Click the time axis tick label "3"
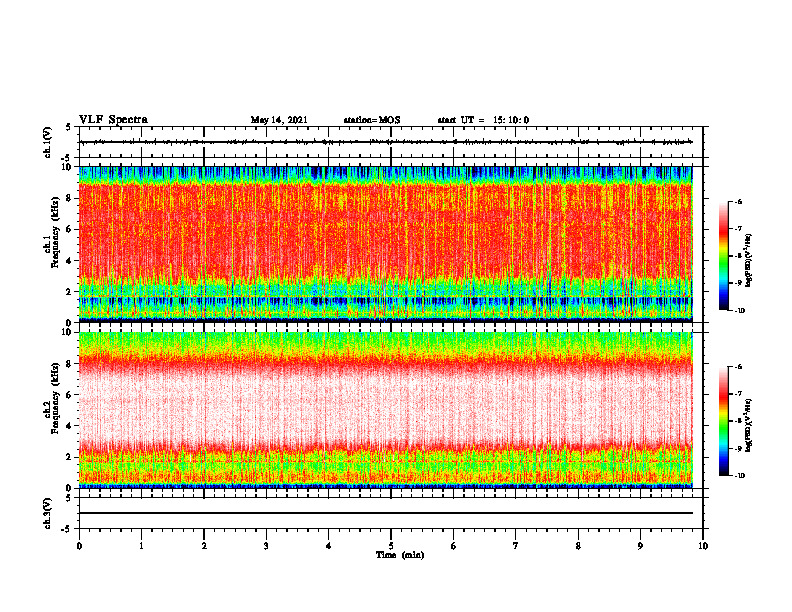The width and height of the screenshot is (792, 612). tap(266, 546)
